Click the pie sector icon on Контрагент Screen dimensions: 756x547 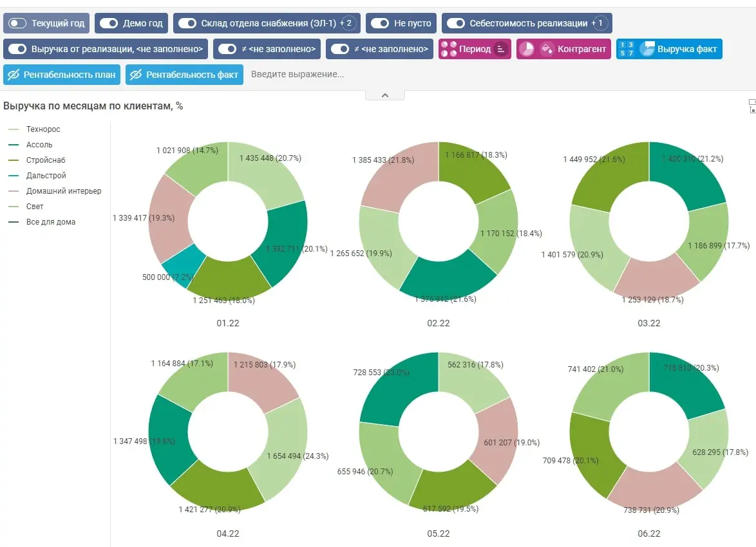click(527, 49)
